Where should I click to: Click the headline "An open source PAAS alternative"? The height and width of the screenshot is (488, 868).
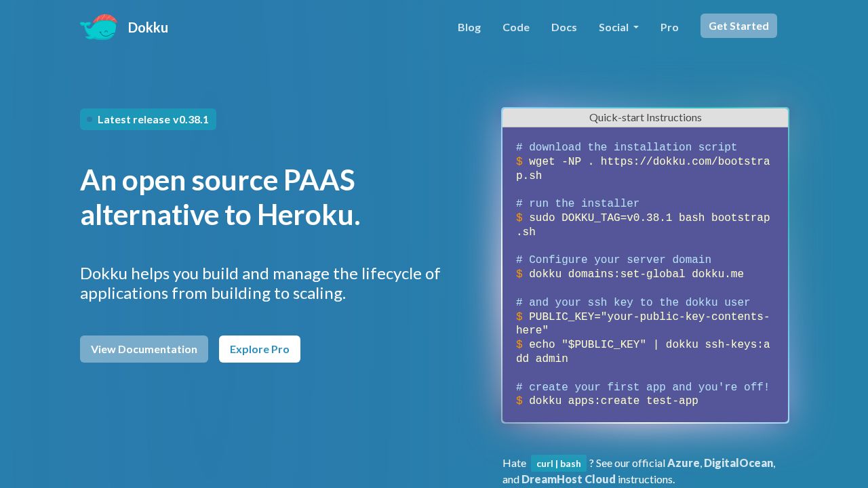(220, 197)
